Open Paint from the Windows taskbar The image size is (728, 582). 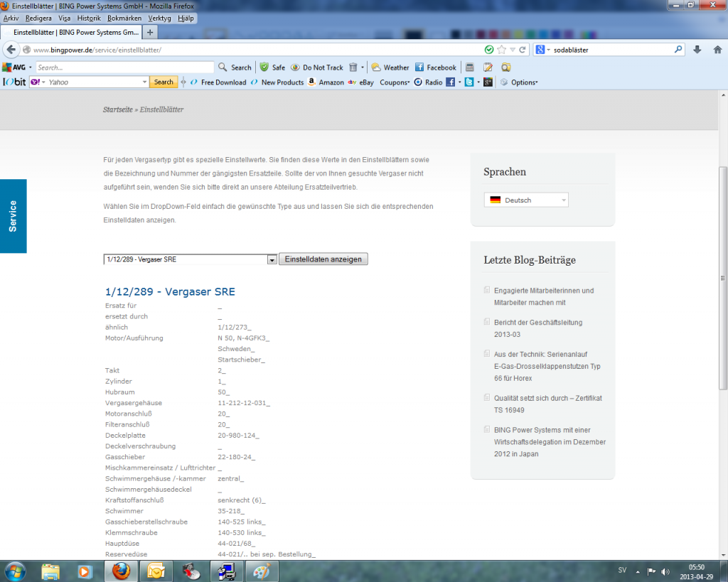pyautogui.click(x=262, y=571)
